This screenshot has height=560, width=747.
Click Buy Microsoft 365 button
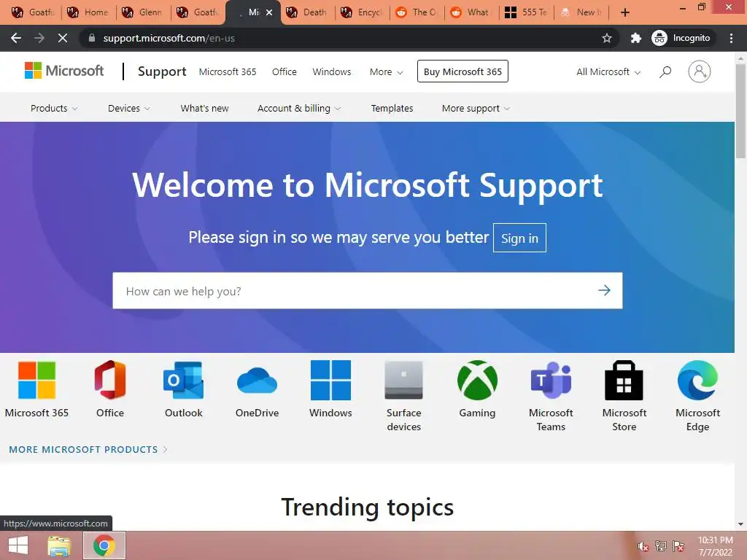click(x=462, y=71)
